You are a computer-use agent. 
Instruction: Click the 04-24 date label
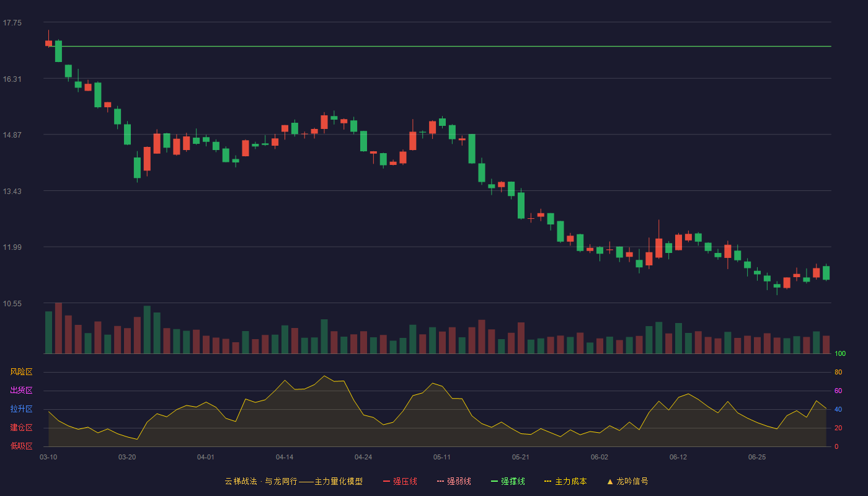point(363,457)
